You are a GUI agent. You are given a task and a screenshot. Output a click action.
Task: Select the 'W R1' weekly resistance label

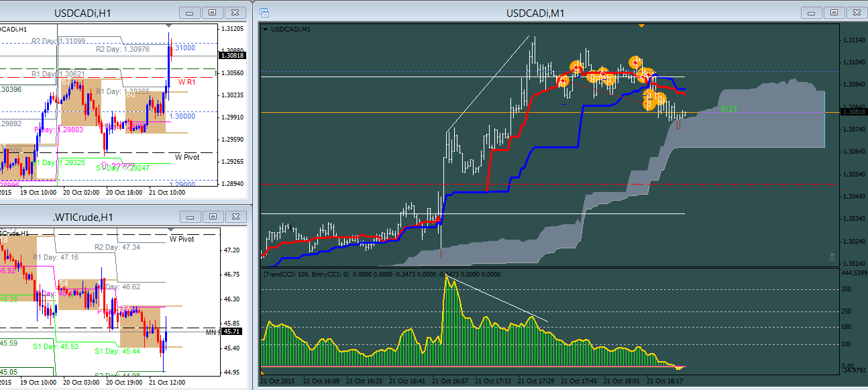point(186,82)
